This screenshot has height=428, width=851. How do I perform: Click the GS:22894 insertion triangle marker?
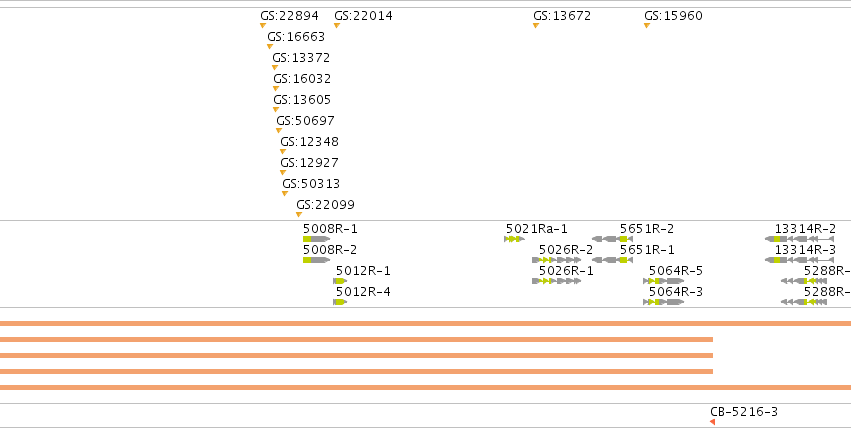[x=263, y=25]
